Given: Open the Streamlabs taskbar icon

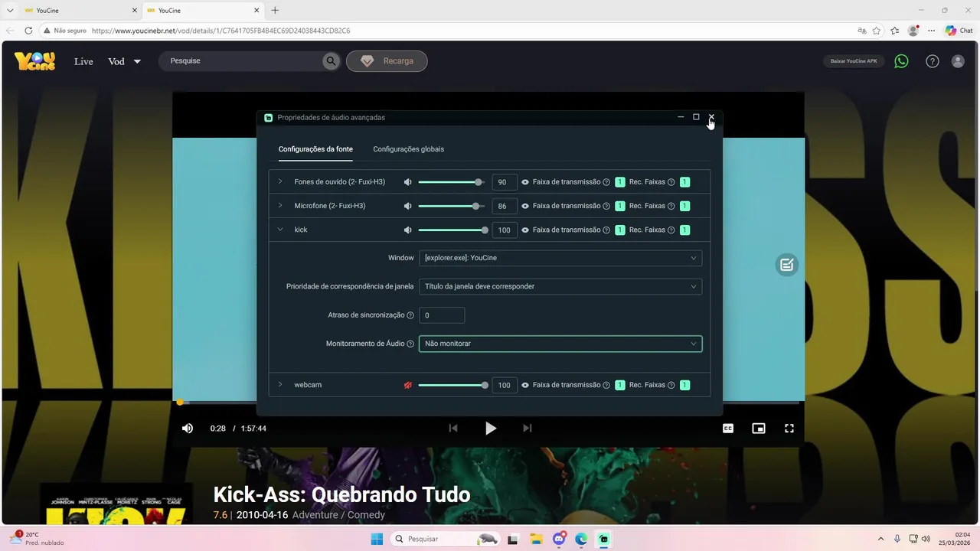Looking at the screenshot, I should coord(604,540).
